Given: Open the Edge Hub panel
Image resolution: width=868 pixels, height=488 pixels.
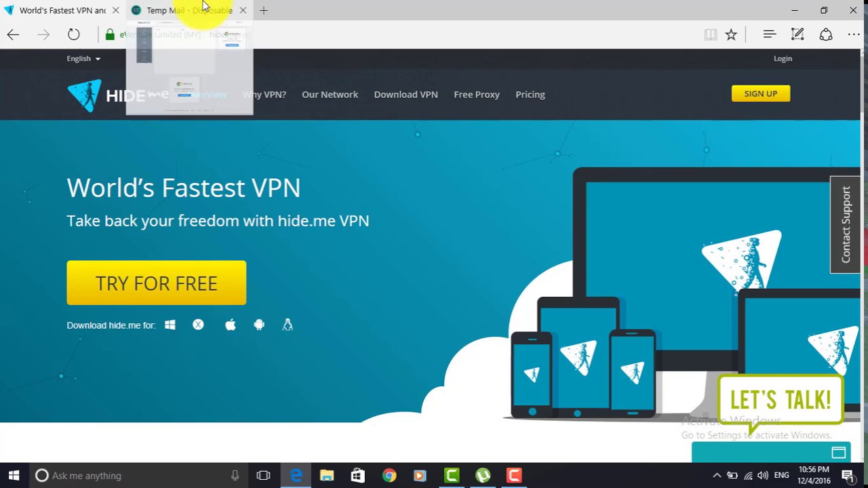Looking at the screenshot, I should [x=769, y=35].
